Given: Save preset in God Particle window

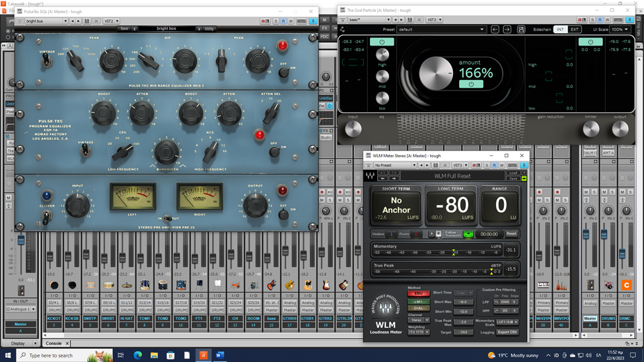Looking at the screenshot, I should click(x=520, y=30).
